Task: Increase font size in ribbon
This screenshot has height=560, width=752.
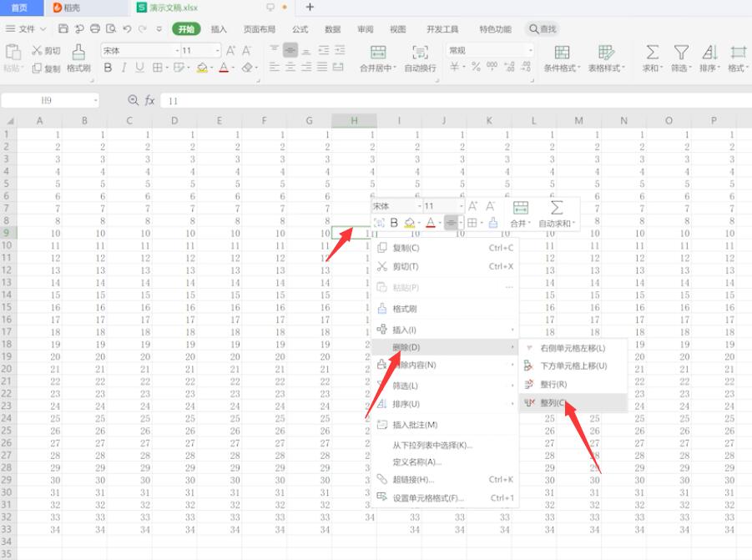Action: click(230, 50)
